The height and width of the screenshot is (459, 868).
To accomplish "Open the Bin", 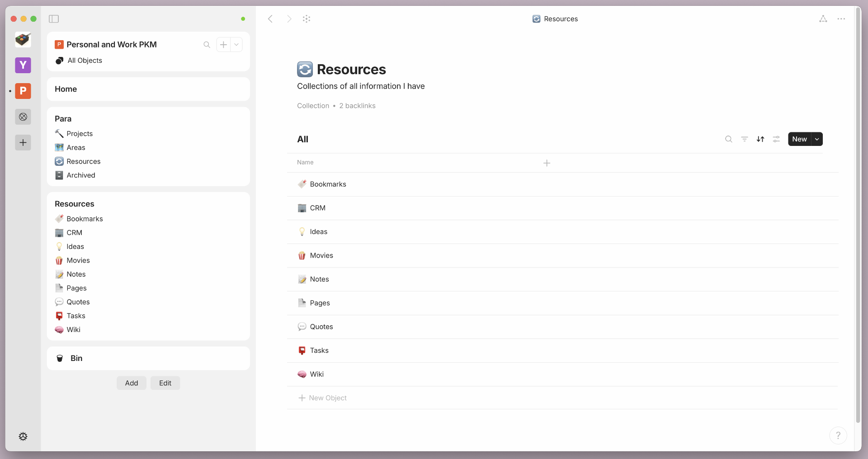I will pos(148,358).
